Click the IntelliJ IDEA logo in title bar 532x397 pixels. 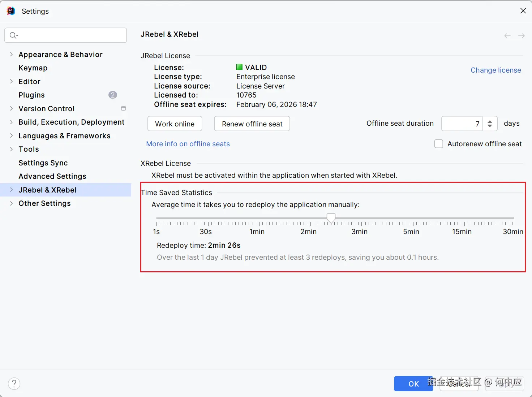11,11
